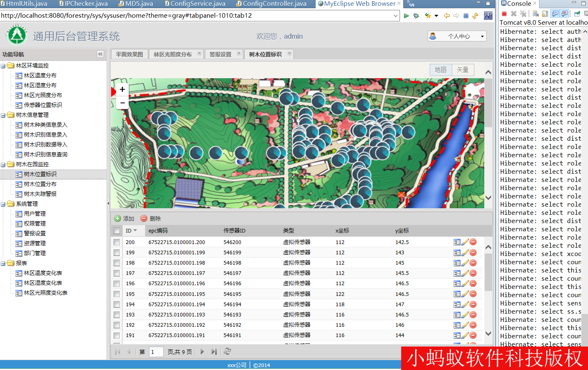Screen dimensions: 588x370
Task: Toggle the select-all header checkbox
Action: 117,231
